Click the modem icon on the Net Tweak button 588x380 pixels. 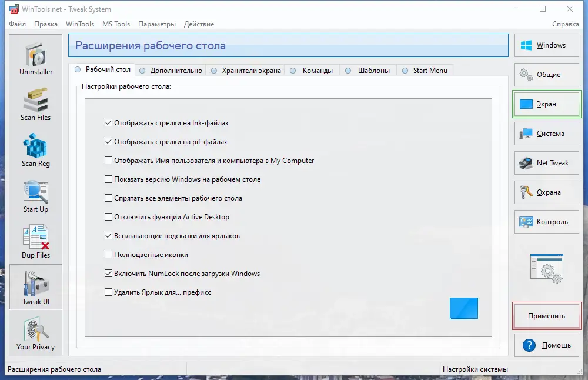pyautogui.click(x=526, y=163)
